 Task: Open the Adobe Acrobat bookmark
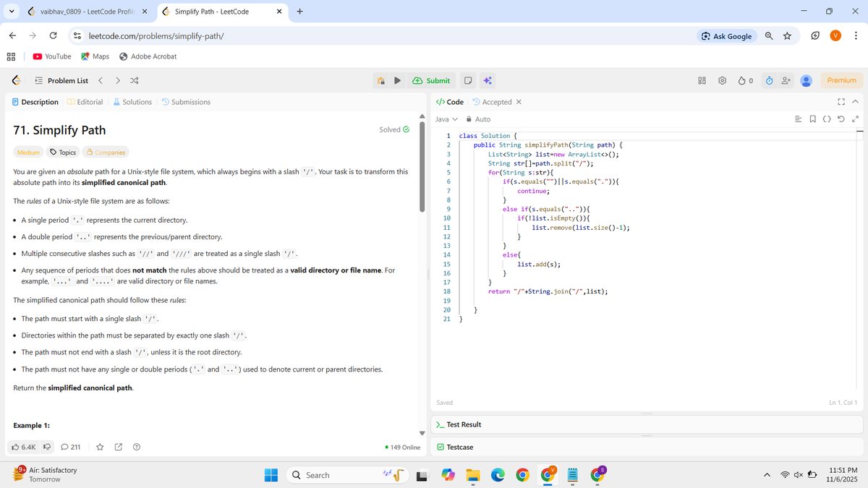point(148,56)
